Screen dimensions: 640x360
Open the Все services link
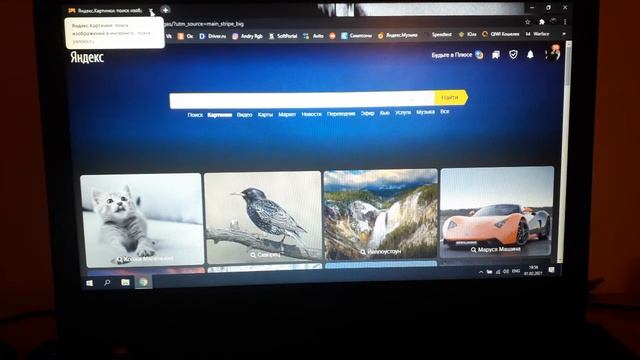pos(444,111)
